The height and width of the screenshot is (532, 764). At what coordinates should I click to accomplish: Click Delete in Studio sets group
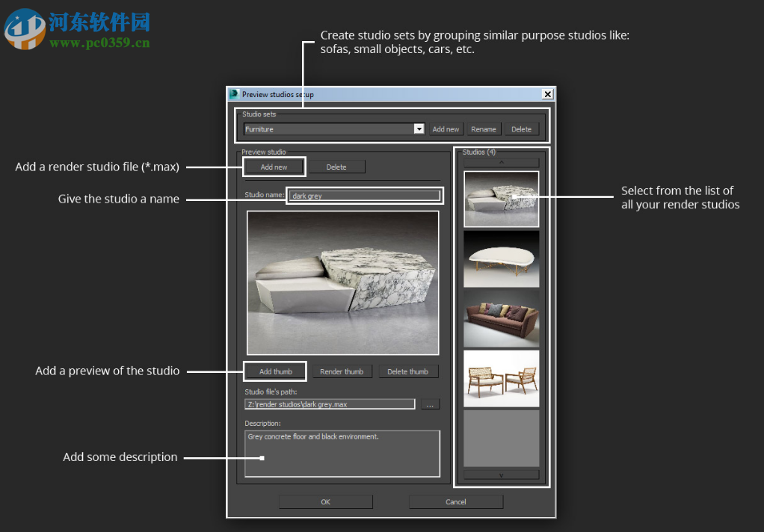(521, 129)
